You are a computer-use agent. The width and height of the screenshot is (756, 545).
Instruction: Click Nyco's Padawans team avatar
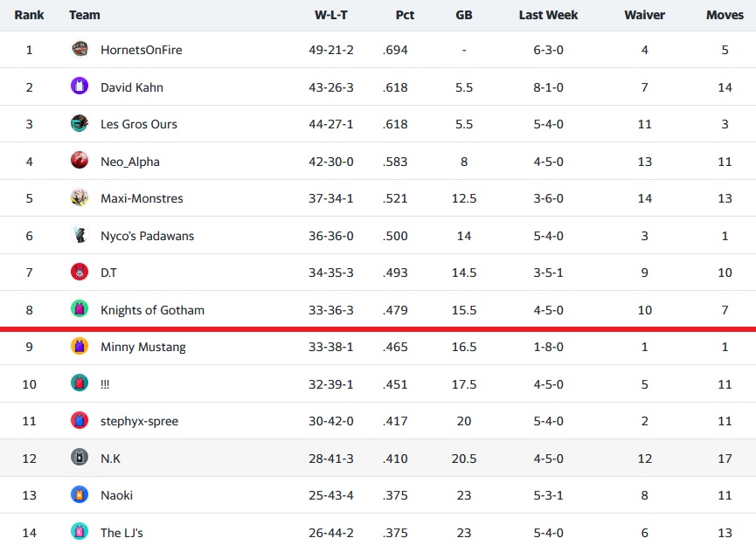pos(80,235)
